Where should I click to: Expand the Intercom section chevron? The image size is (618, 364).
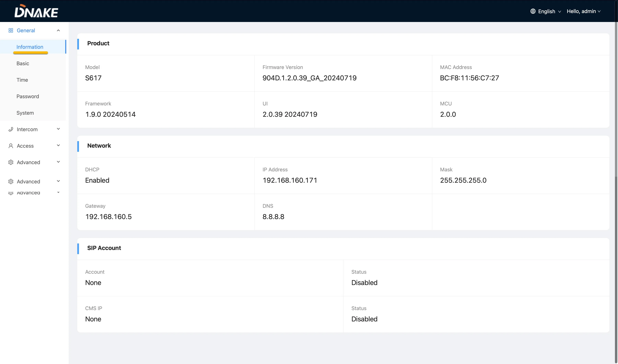tap(58, 129)
